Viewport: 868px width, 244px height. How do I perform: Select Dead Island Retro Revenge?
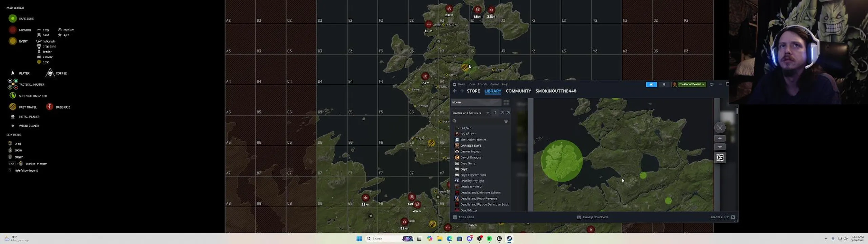point(478,199)
